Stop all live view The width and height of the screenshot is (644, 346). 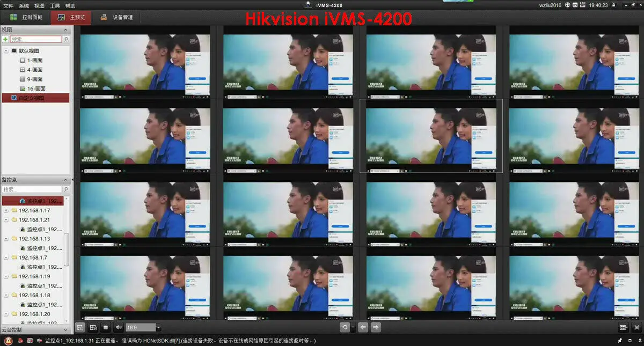point(106,327)
